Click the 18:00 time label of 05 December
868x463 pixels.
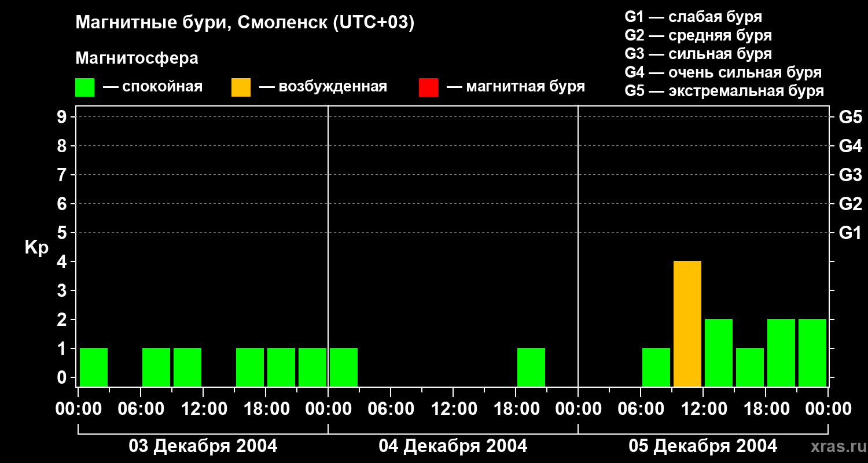(766, 409)
